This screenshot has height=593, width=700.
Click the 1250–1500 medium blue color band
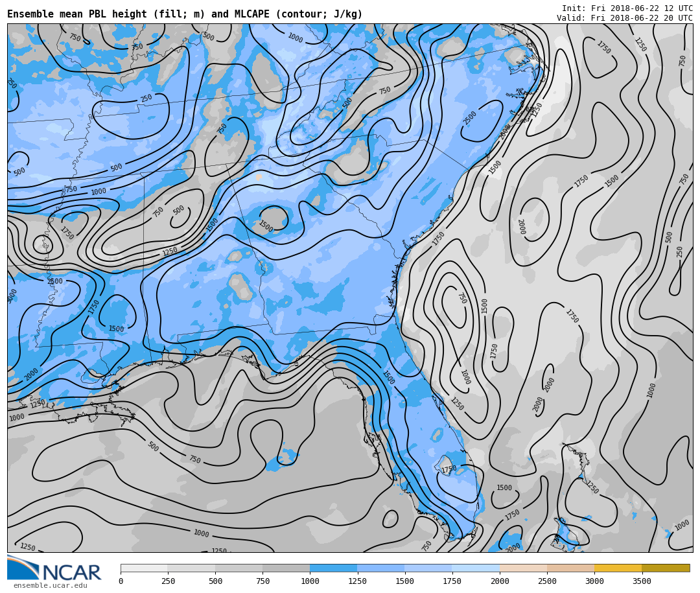pyautogui.click(x=381, y=568)
